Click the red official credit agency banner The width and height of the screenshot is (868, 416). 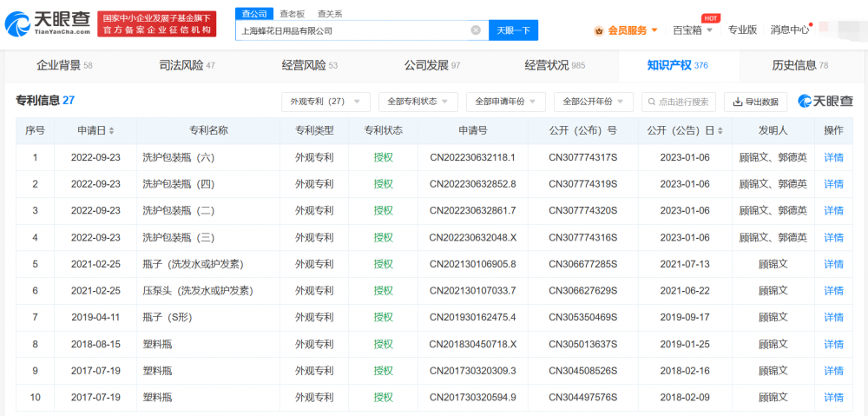pos(157,23)
